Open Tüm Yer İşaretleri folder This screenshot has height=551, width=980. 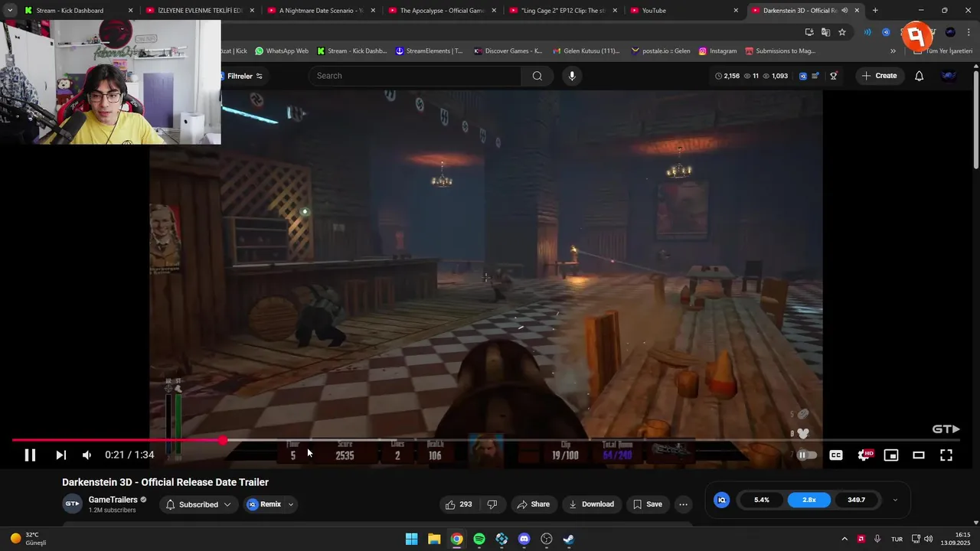tap(943, 51)
